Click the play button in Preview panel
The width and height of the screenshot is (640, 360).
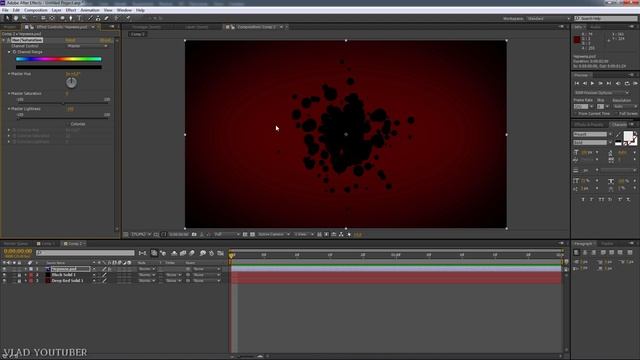(593, 83)
